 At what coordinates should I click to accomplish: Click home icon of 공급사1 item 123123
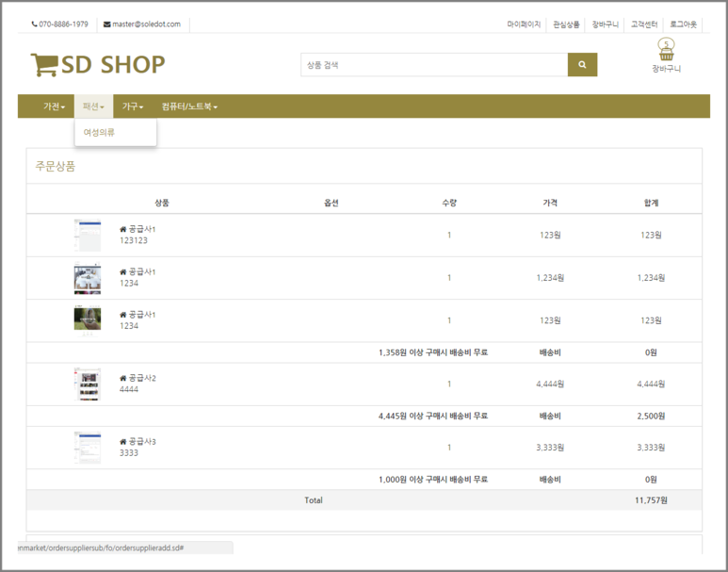tap(123, 229)
